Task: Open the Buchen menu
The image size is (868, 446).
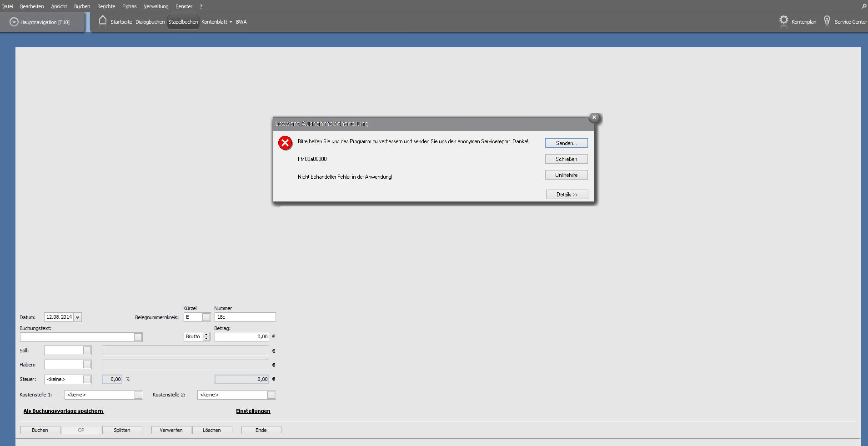Action: click(x=82, y=6)
